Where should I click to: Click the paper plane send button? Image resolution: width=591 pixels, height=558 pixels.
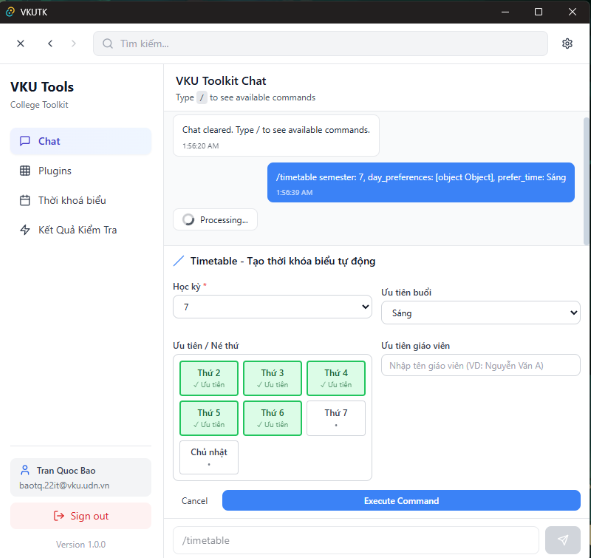[x=563, y=540]
